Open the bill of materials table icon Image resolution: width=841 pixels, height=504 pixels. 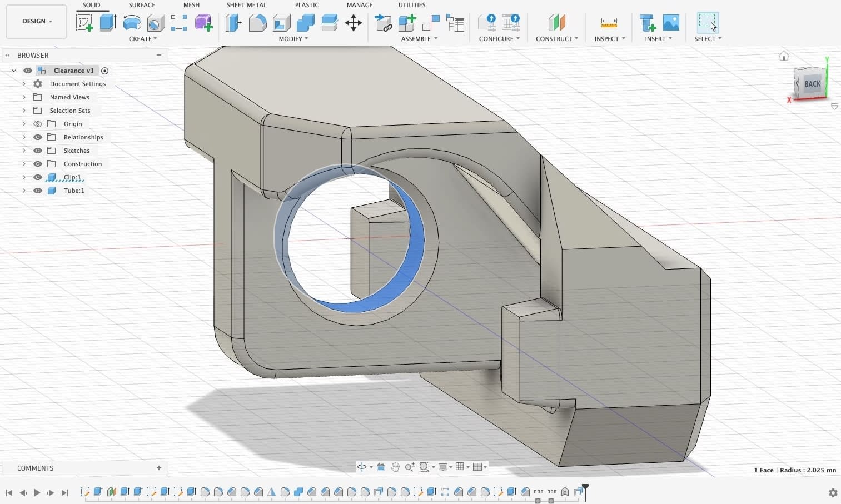(x=455, y=23)
